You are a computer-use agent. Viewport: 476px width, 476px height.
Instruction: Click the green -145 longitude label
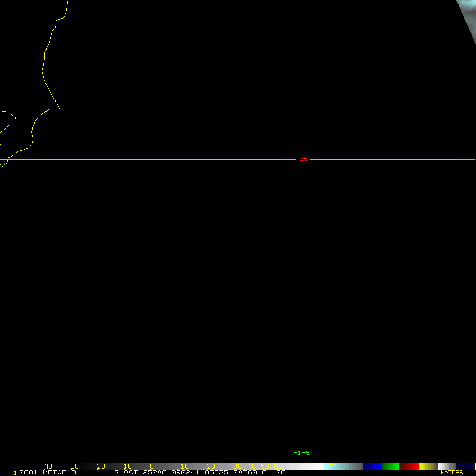pyautogui.click(x=301, y=453)
